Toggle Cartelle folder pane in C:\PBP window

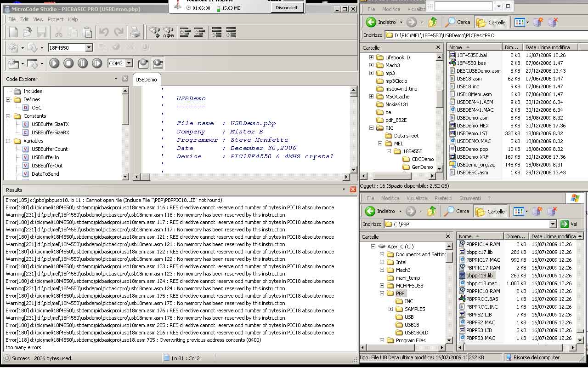[x=491, y=211]
